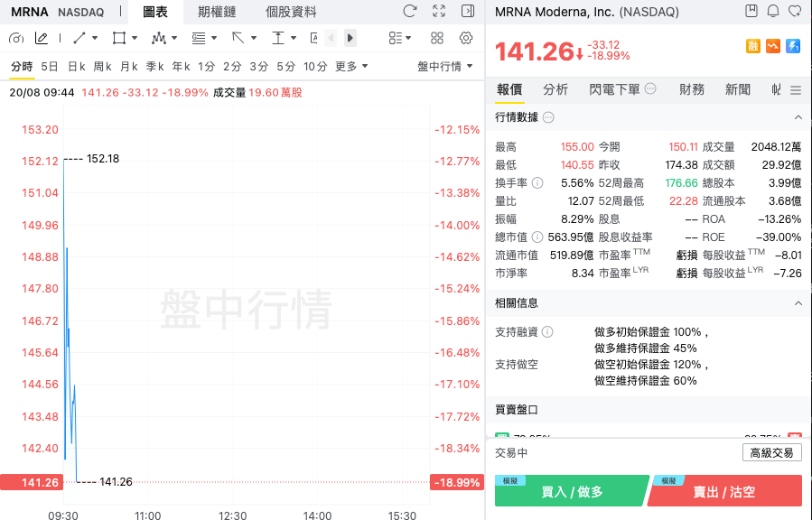This screenshot has height=520, width=812.
Task: Show info for 支持融資
Action: [547, 332]
